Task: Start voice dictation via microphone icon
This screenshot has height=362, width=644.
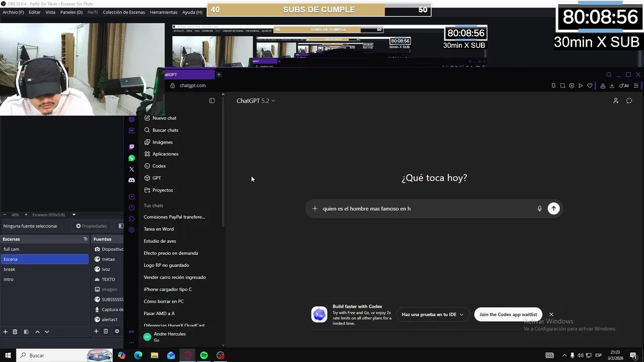Action: [x=539, y=209]
